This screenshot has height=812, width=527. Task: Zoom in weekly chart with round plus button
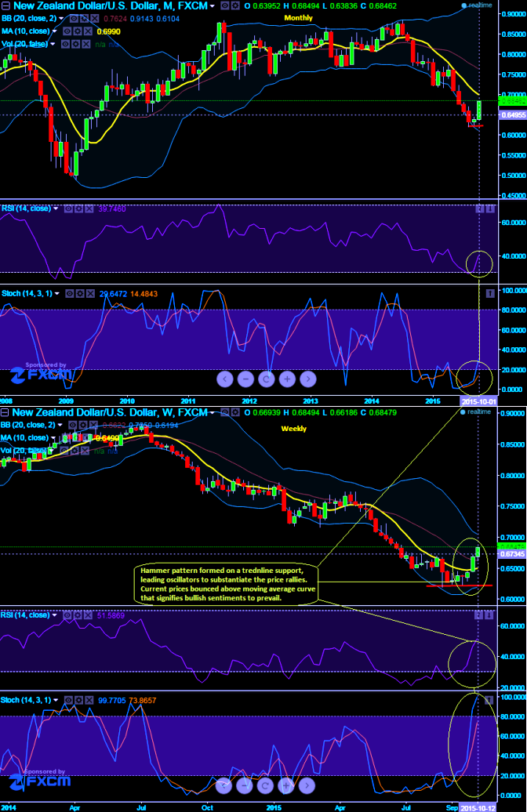(x=285, y=785)
